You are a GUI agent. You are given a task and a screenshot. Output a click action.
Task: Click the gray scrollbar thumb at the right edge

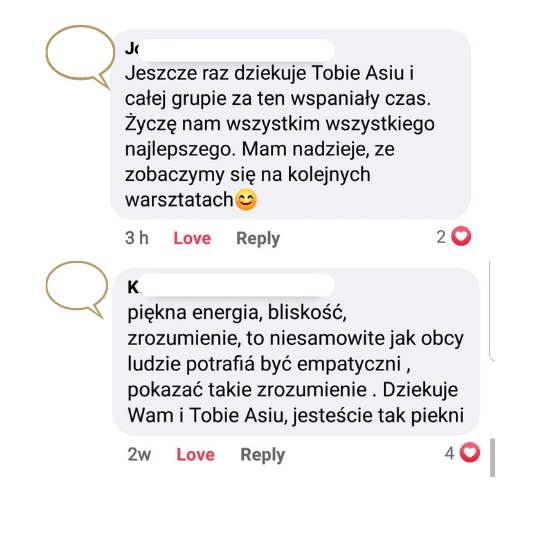[492, 458]
